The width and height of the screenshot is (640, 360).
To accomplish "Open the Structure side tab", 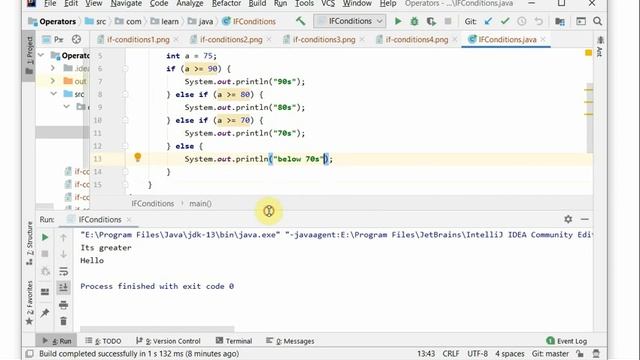I will (29, 243).
